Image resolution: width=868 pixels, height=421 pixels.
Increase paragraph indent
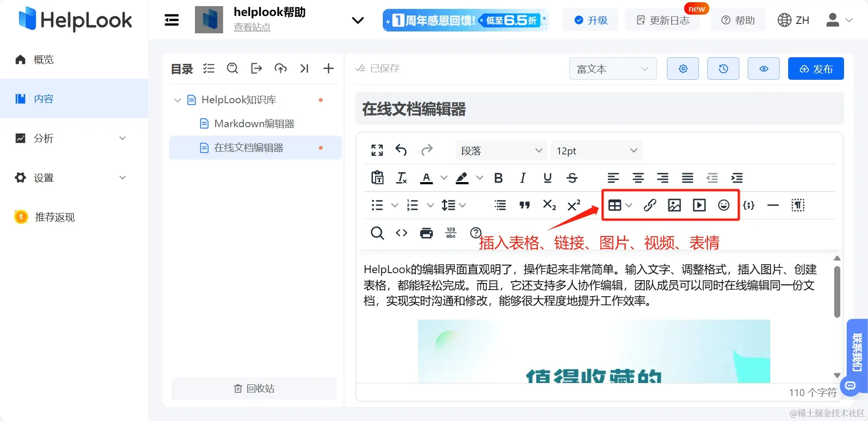click(x=737, y=178)
